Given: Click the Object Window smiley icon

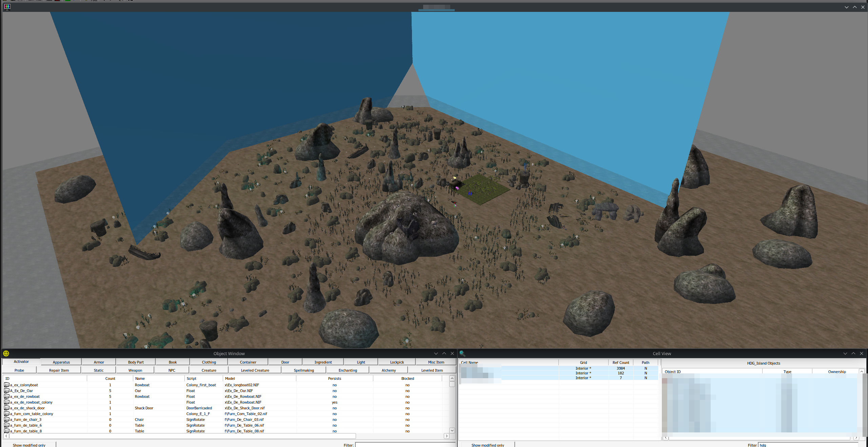Looking at the screenshot, I should click(6, 353).
